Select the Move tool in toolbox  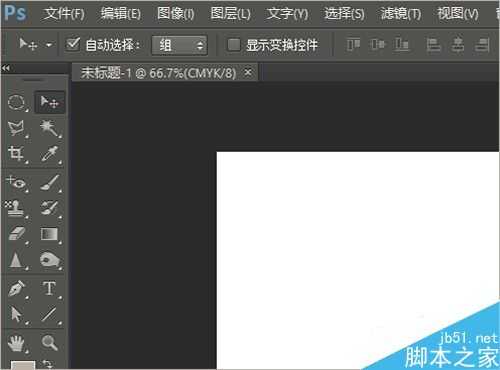coord(49,102)
